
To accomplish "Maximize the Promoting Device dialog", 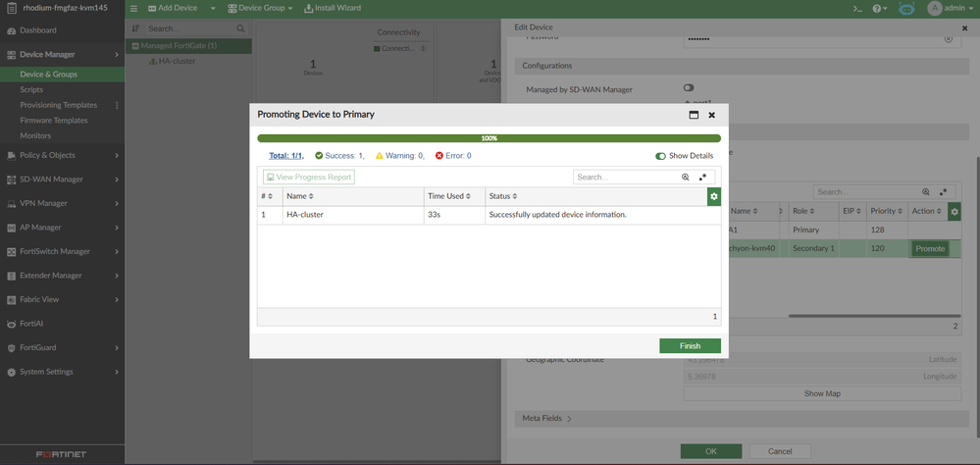I will [x=694, y=115].
